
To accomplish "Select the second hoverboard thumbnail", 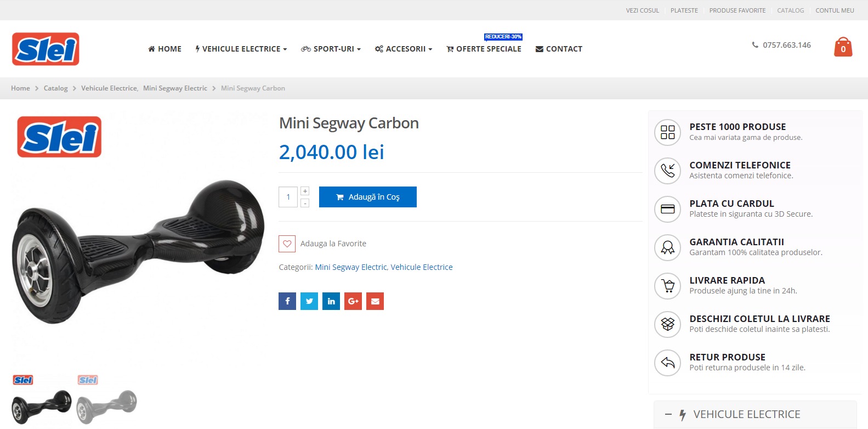I will [x=106, y=400].
